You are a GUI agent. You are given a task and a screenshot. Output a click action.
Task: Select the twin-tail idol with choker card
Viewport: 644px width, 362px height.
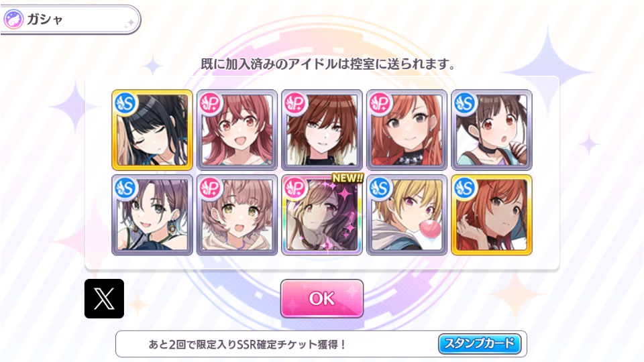(492, 129)
